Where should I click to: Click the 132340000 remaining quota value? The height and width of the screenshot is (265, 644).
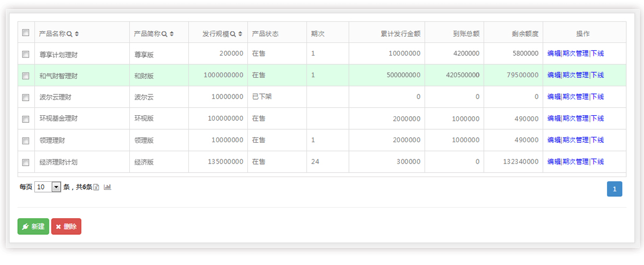(x=521, y=161)
